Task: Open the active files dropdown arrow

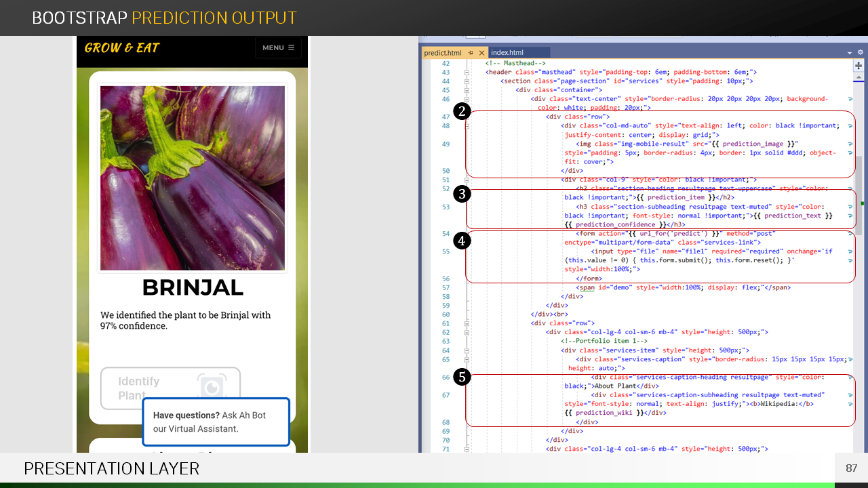Action: pyautogui.click(x=850, y=53)
